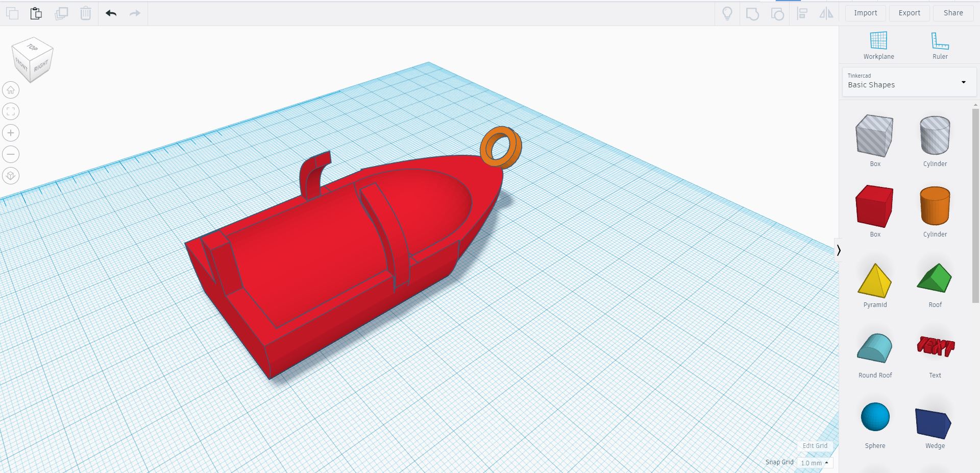Collapse the shapes panel with the chevron
Viewport: 980px width, 473px height.
pos(839,250)
